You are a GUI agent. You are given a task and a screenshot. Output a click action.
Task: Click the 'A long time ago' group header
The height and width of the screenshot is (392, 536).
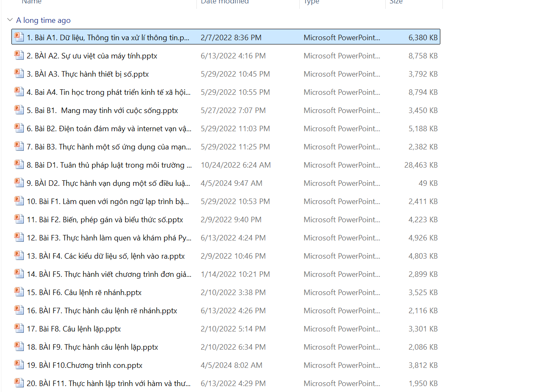point(43,20)
